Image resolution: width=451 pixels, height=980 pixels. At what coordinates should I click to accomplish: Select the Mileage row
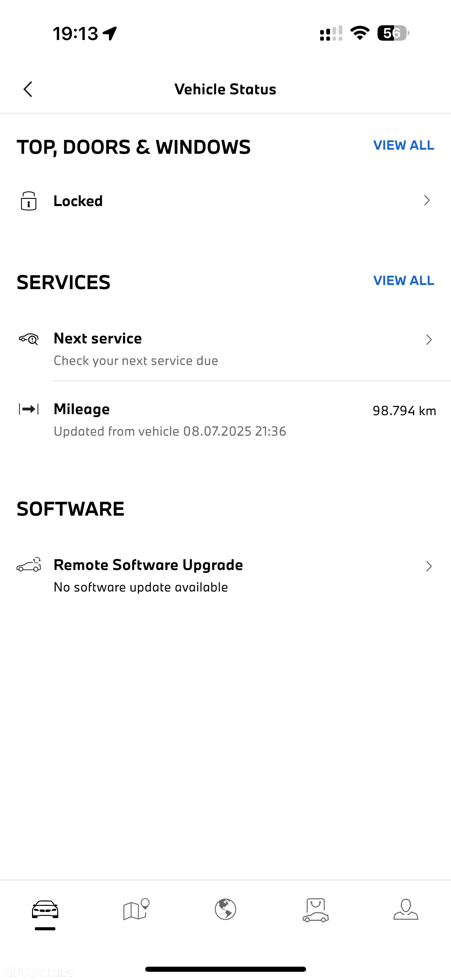(225, 419)
